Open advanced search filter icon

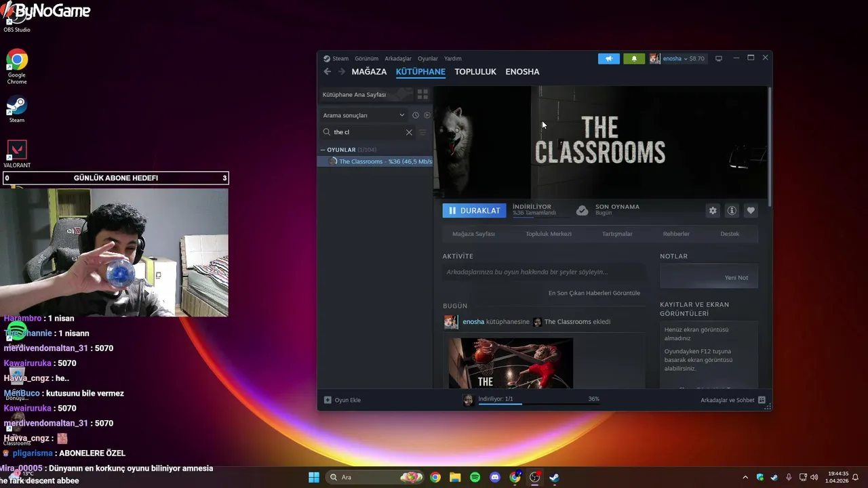point(422,132)
